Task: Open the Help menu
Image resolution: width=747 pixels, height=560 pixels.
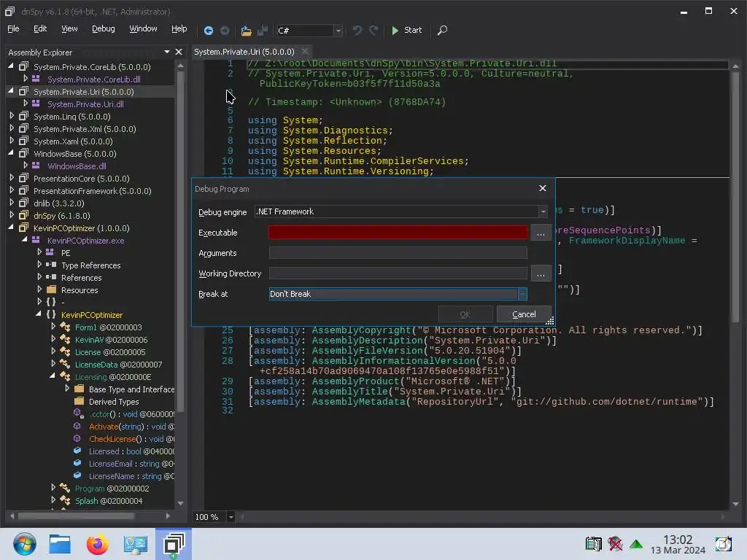Action: click(179, 28)
